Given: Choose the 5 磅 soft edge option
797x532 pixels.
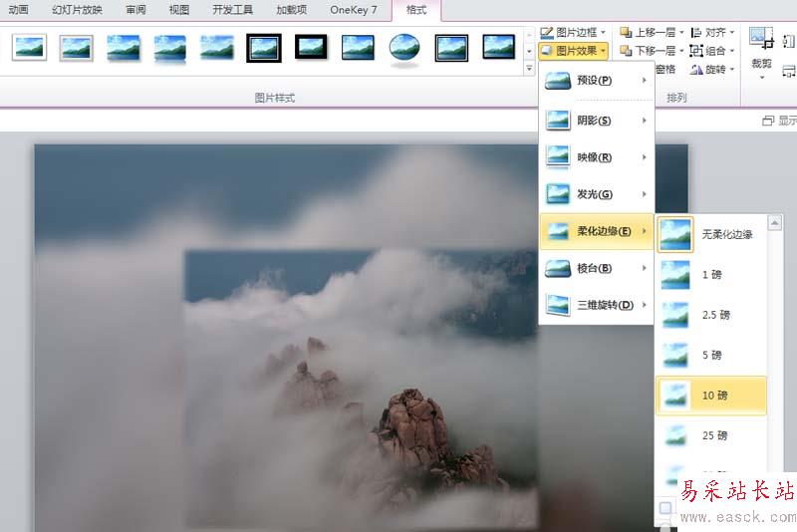Looking at the screenshot, I should coord(711,355).
